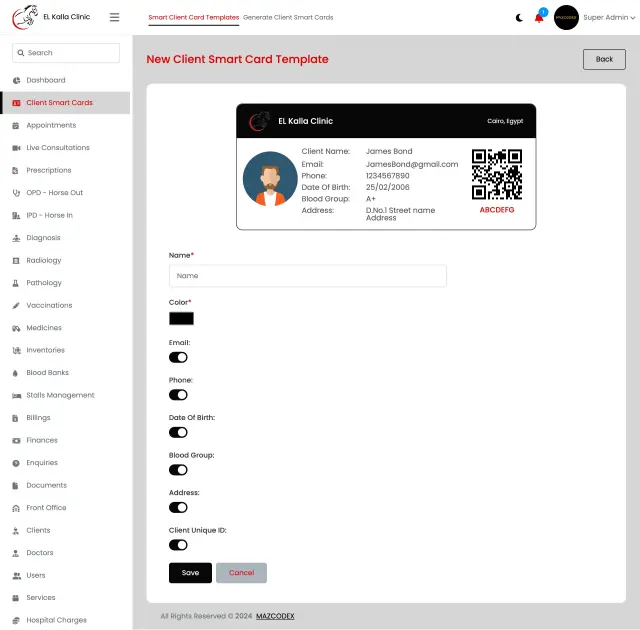
Task: Click the Prescriptions sidebar icon
Action: coord(16,170)
